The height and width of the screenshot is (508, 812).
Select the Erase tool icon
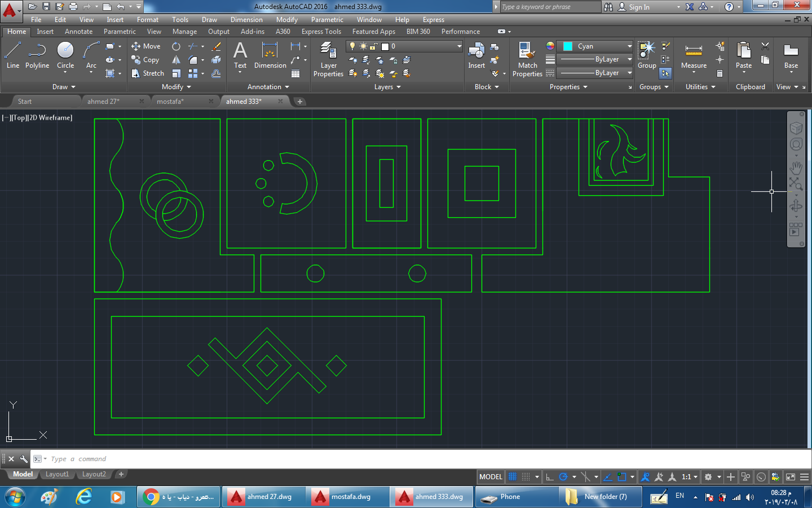[216, 46]
